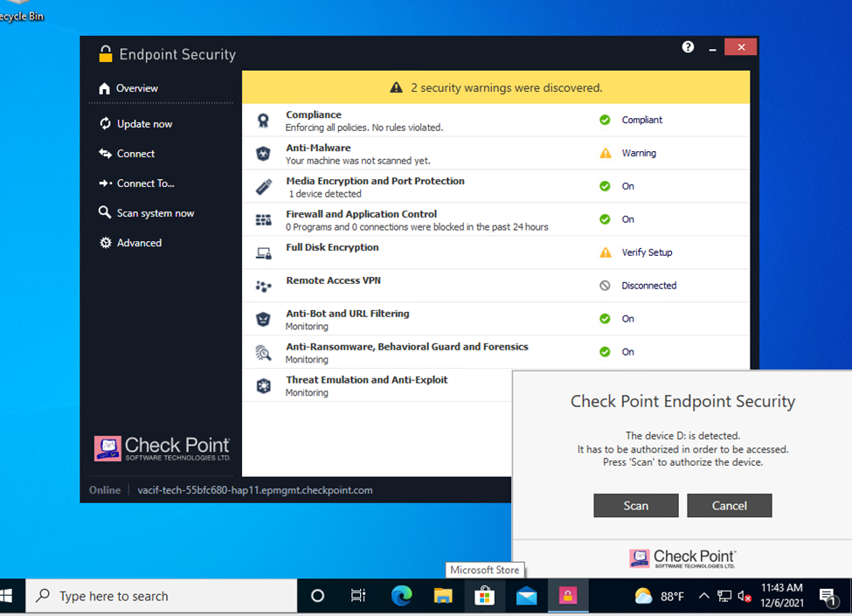Screen dimensions: 852x616
Task: Open Microsoft Edge from the taskbar
Action: point(401,596)
